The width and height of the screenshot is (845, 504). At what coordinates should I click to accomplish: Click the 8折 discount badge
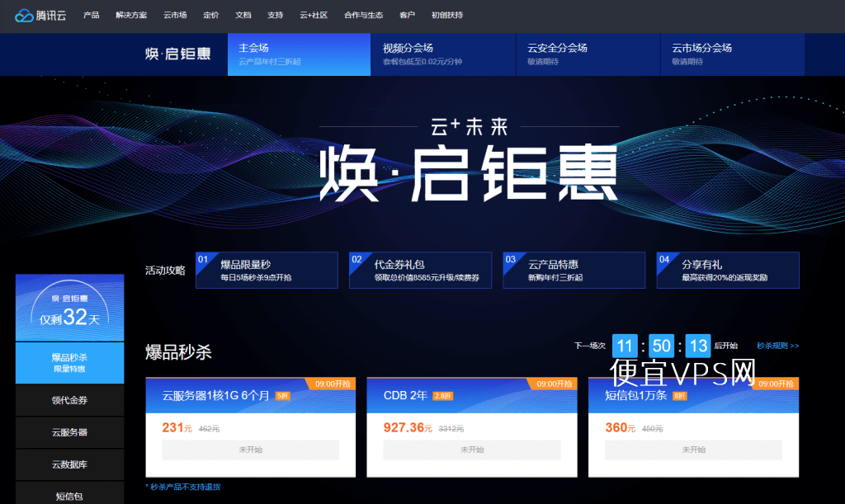pyautogui.click(x=680, y=396)
